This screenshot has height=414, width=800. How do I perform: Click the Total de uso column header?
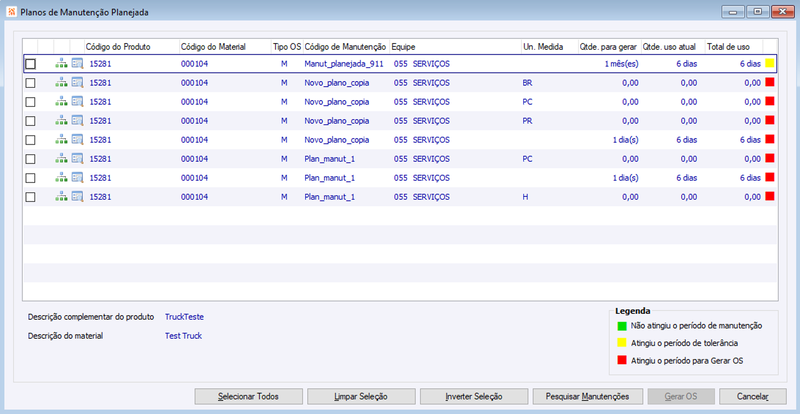tap(734, 47)
